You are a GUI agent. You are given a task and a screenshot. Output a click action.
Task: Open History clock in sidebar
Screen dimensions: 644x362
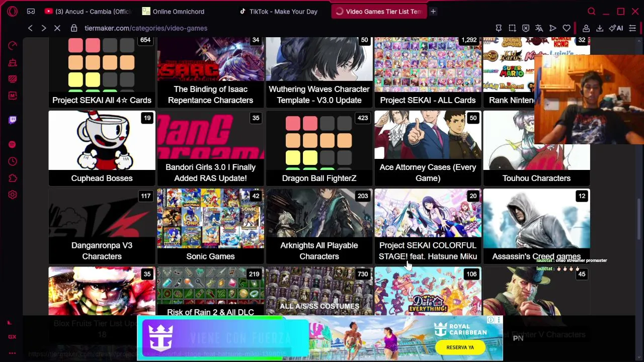coord(13,161)
